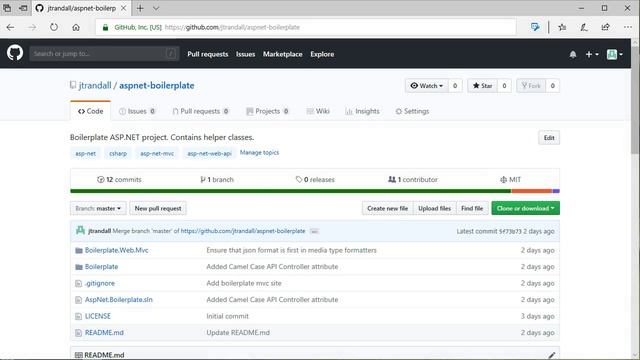Click the asp-net-mvc topic tag
Image resolution: width=640 pixels, height=360 pixels.
click(x=157, y=153)
